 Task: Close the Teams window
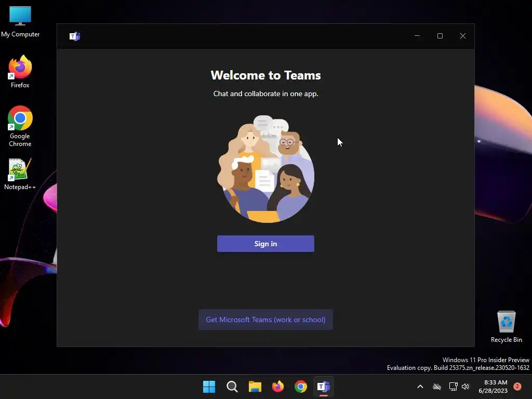click(462, 36)
